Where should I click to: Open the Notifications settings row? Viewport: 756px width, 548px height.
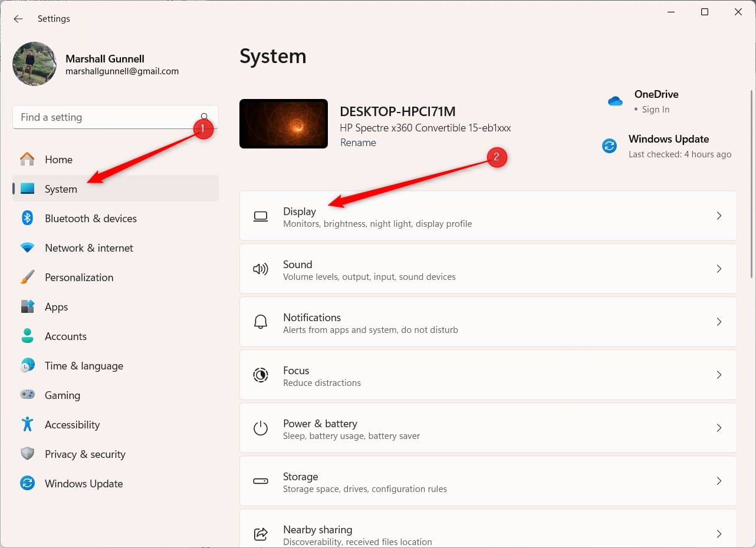[x=488, y=322]
